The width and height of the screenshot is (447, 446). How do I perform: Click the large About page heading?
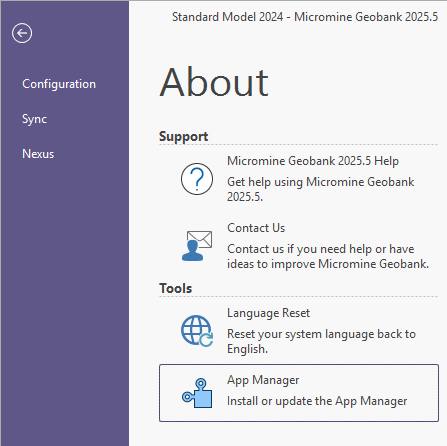214,82
